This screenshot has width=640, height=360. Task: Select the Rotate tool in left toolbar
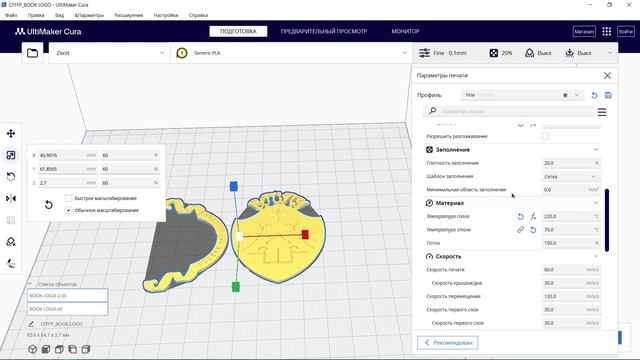point(11,177)
